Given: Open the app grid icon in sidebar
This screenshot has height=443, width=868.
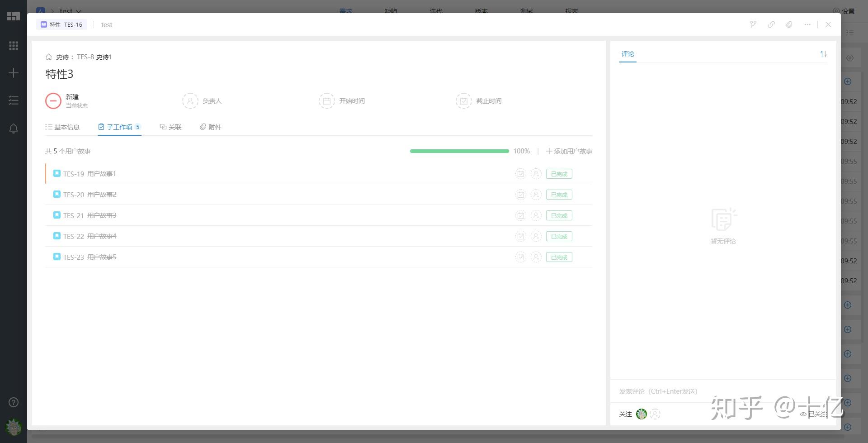Looking at the screenshot, I should (x=14, y=45).
